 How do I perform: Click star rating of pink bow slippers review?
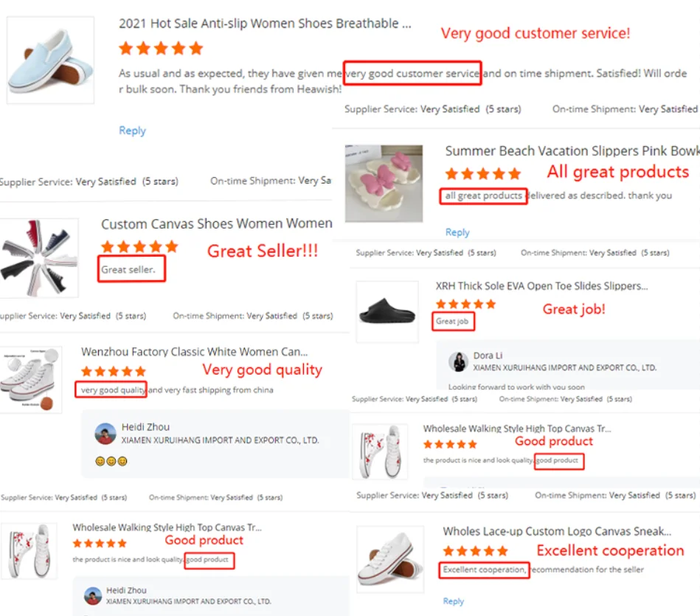483,174
